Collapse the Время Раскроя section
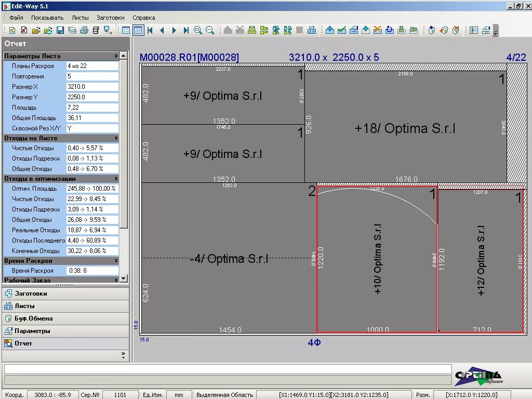532x399 pixels. click(116, 261)
